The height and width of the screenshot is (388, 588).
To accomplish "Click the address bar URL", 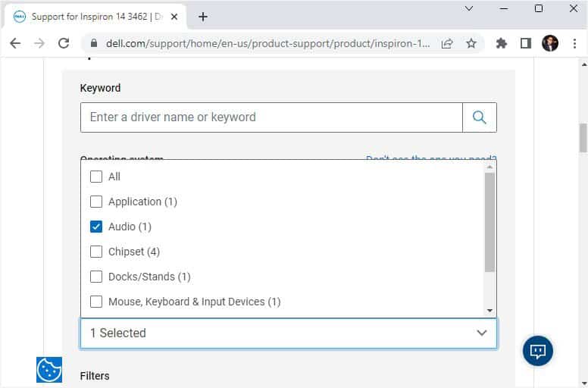I will 267,43.
